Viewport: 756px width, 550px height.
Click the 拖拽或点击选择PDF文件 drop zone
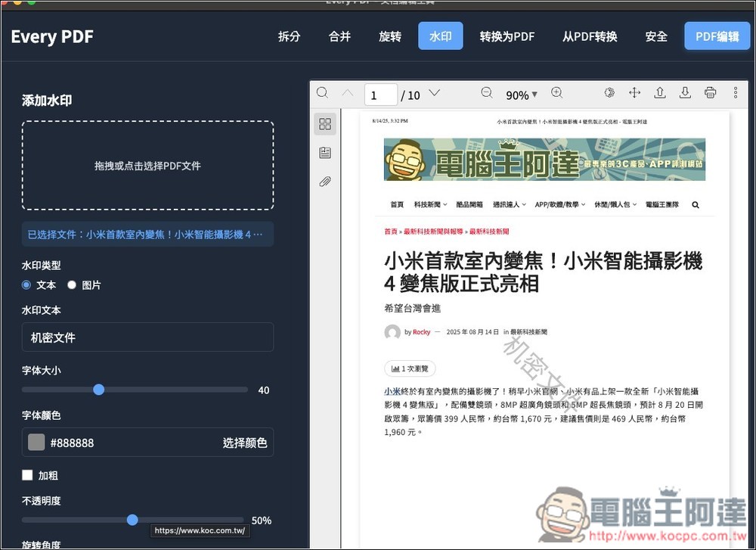point(147,166)
